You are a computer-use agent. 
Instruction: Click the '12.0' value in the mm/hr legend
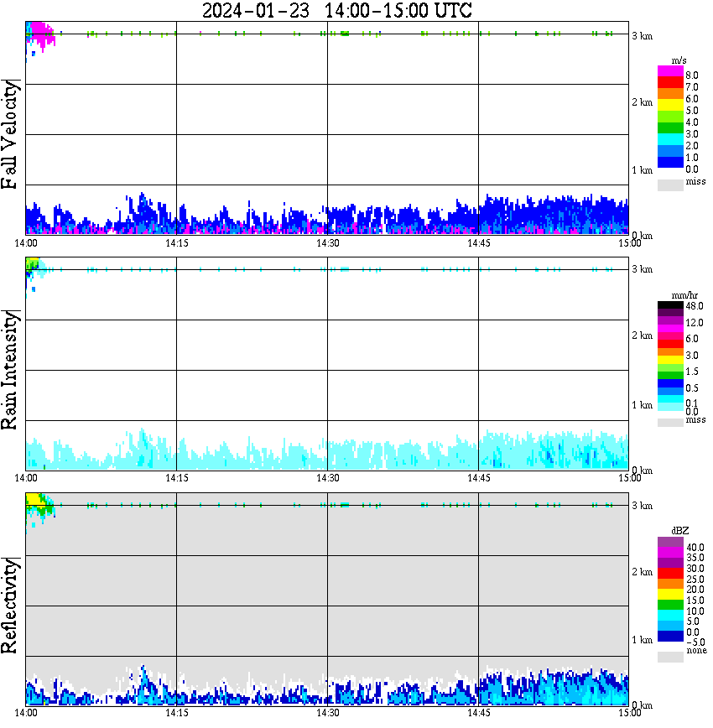pos(695,323)
